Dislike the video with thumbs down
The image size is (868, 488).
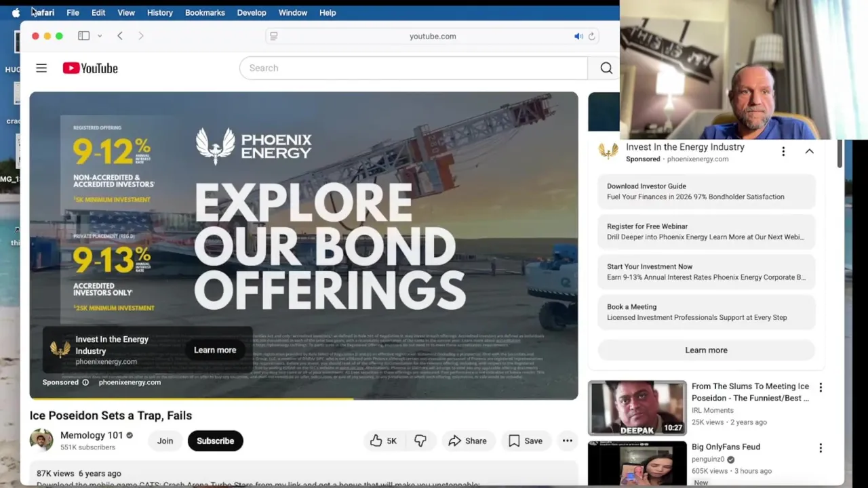pos(420,441)
